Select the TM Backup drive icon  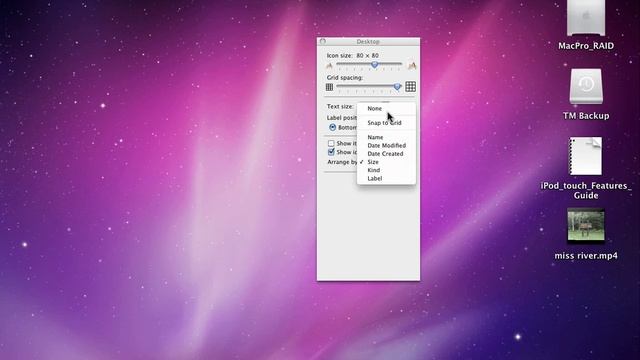point(586,86)
